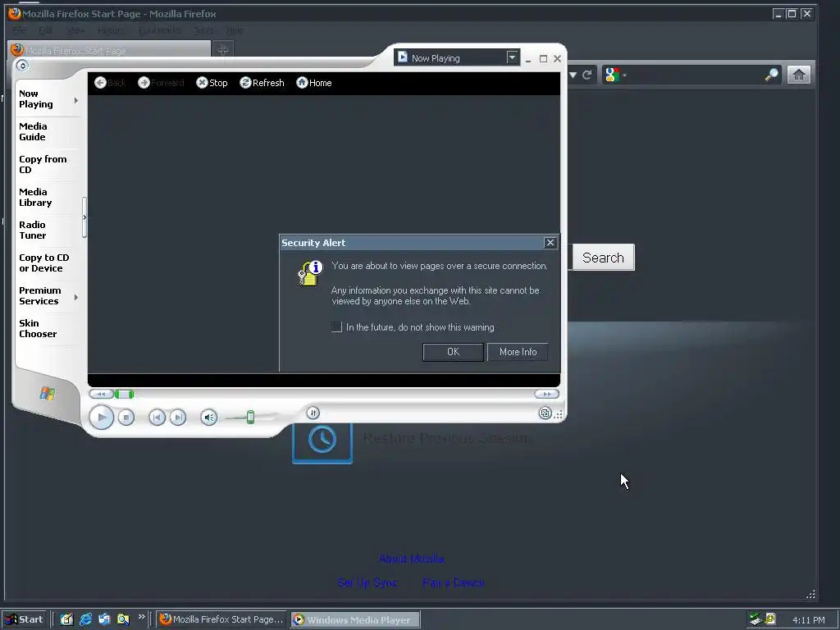This screenshot has width=840, height=630.
Task: Check 'In the future, do not show this warning'
Action: [x=336, y=326]
